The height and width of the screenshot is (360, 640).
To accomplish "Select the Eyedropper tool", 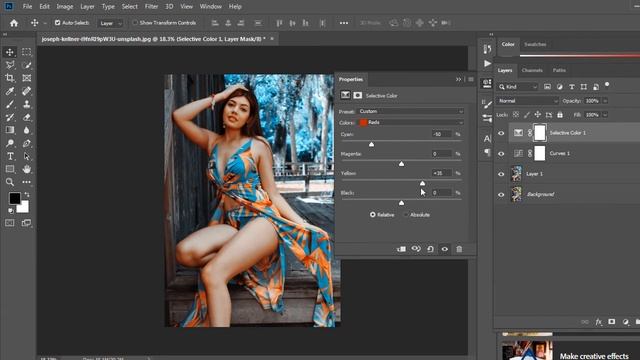I will pos(10,91).
